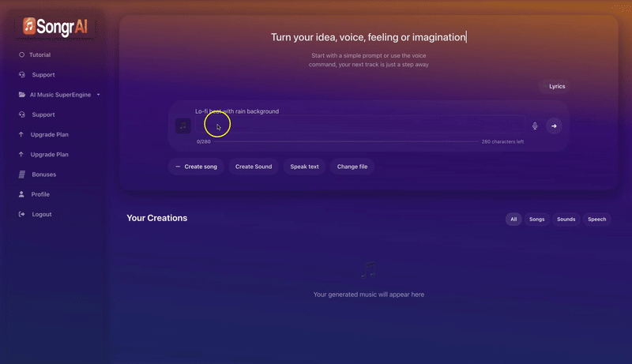Screen dimensions: 632x364
Task: Show only Sounds in Your Creations
Action: click(566, 219)
